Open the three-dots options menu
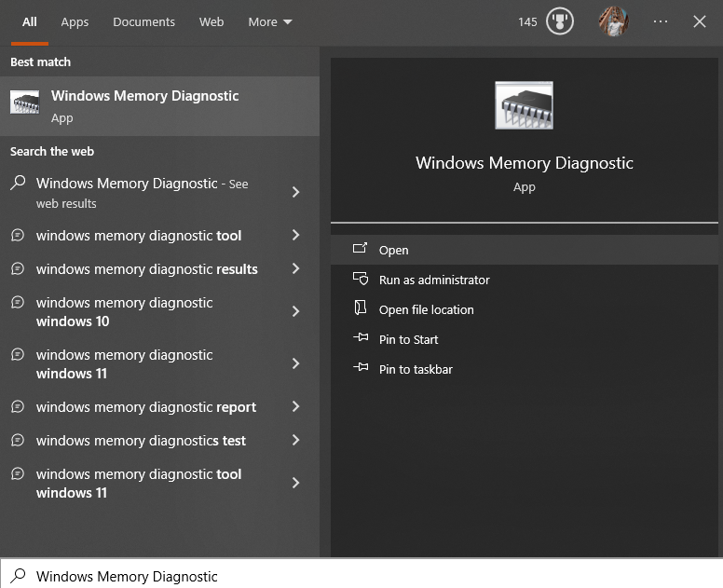The height and width of the screenshot is (588, 723). [661, 21]
